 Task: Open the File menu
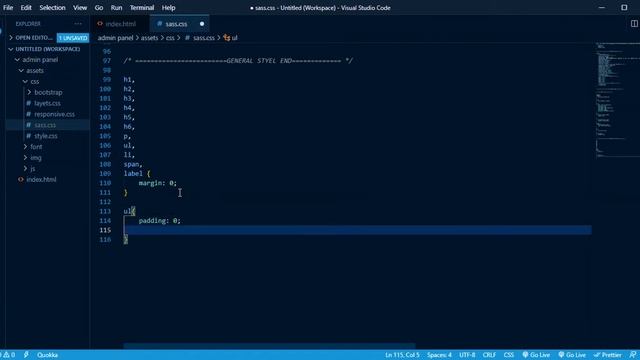(x=8, y=8)
